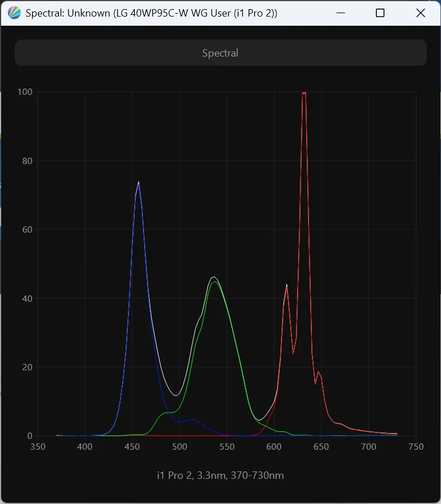Select the blue curve peak near 455nm

[138, 183]
